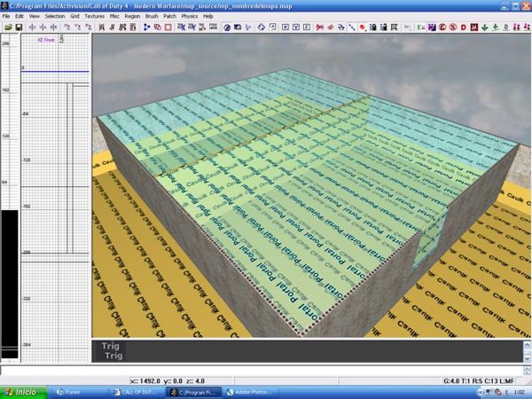
Task: Click the plain green down-arrow icon
Action: (485, 27)
